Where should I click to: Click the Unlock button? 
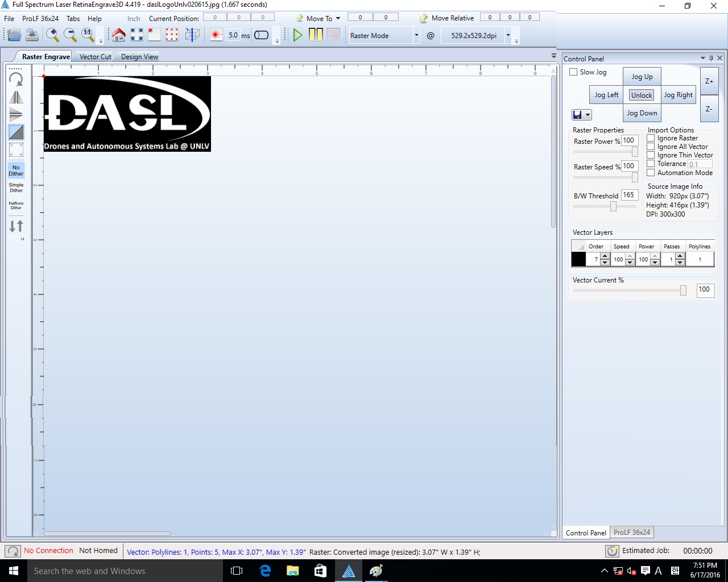642,95
